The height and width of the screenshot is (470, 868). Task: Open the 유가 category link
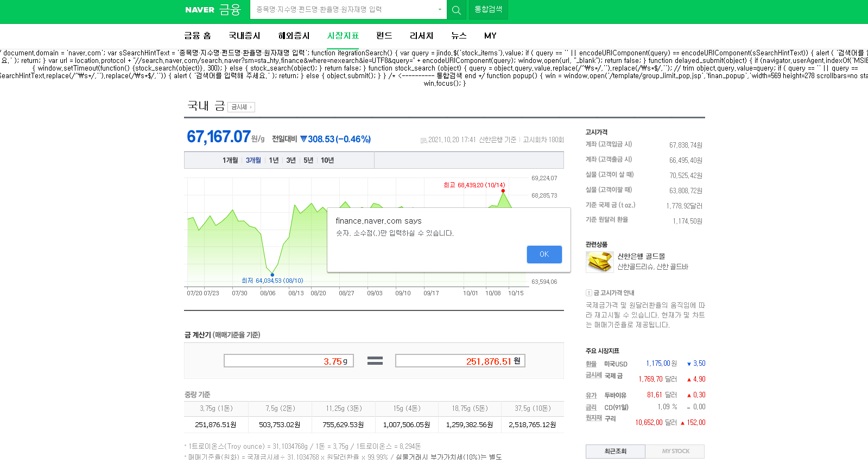pyautogui.click(x=591, y=395)
